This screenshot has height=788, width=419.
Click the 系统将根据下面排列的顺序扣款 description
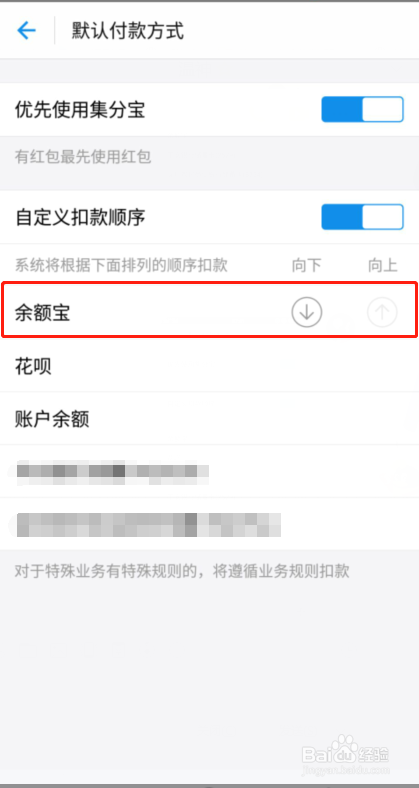pyautogui.click(x=121, y=265)
